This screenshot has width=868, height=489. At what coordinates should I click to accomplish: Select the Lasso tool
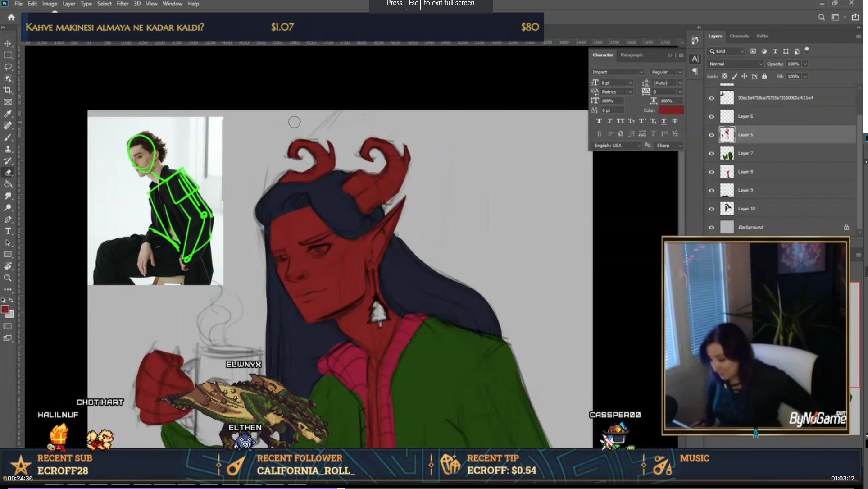8,67
